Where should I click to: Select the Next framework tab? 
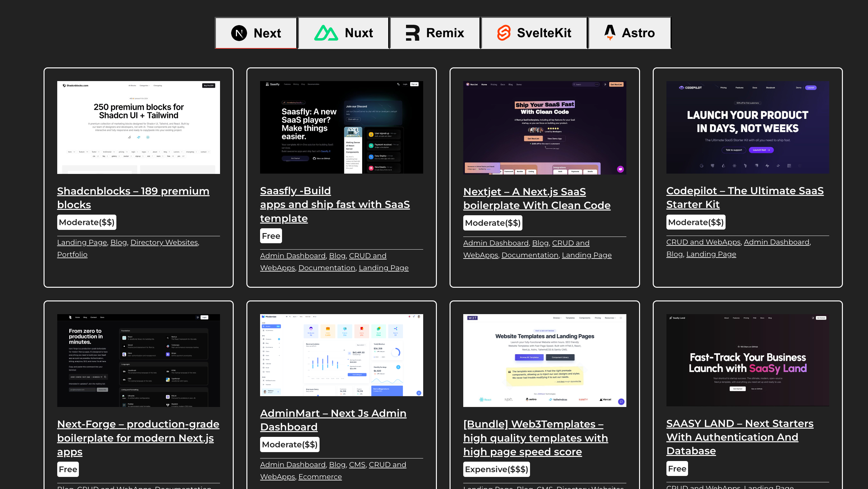(x=256, y=33)
